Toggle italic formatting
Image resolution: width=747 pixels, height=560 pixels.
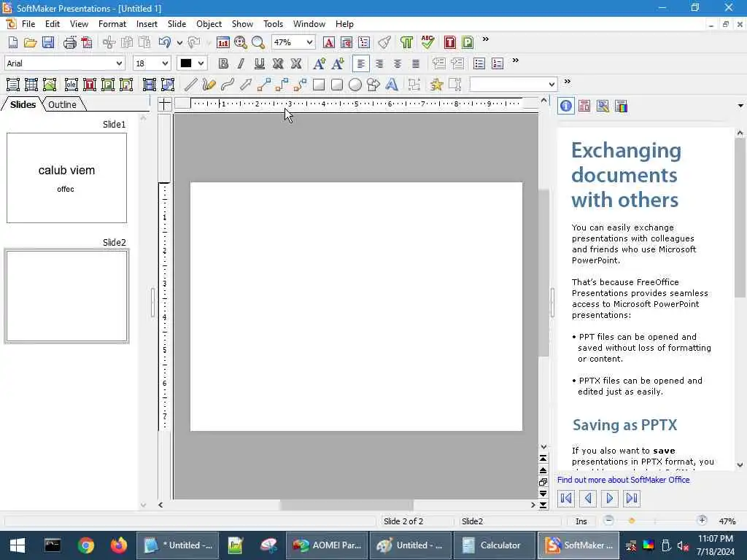241,63
